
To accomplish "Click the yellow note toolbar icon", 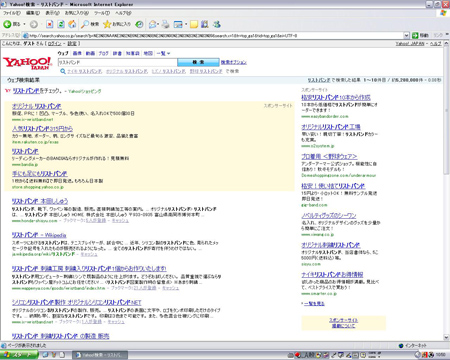I will tap(194, 24).
